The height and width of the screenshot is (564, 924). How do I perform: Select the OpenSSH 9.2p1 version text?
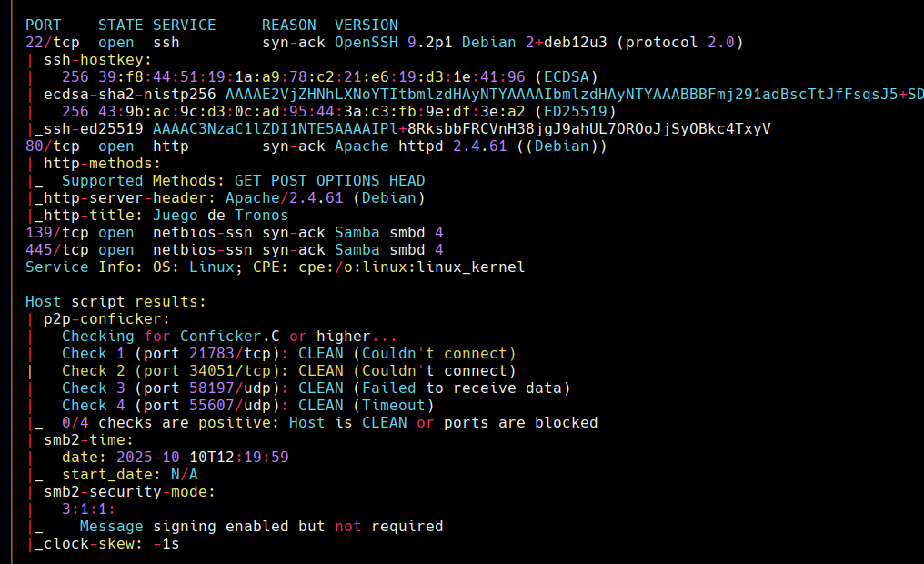[x=393, y=43]
